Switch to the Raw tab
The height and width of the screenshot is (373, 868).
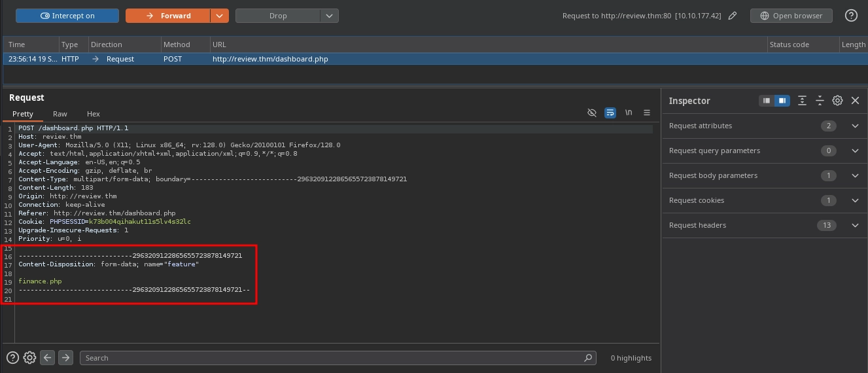[x=60, y=114]
